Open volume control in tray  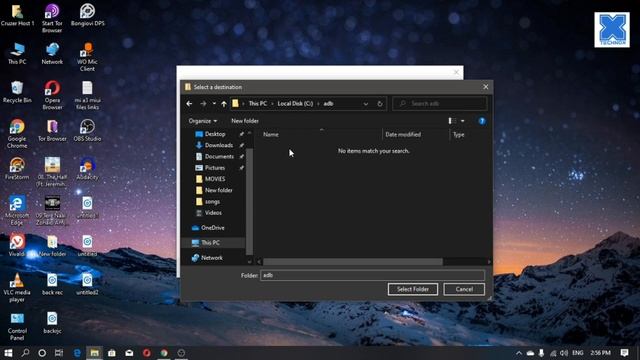564,353
